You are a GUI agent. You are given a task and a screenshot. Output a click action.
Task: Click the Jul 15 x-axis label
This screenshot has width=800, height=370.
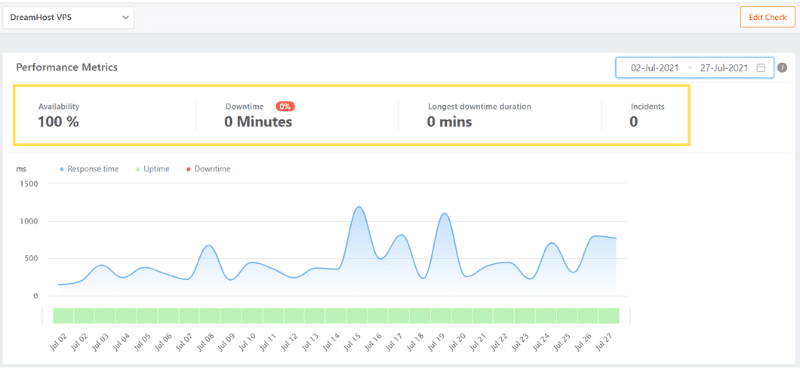[352, 342]
